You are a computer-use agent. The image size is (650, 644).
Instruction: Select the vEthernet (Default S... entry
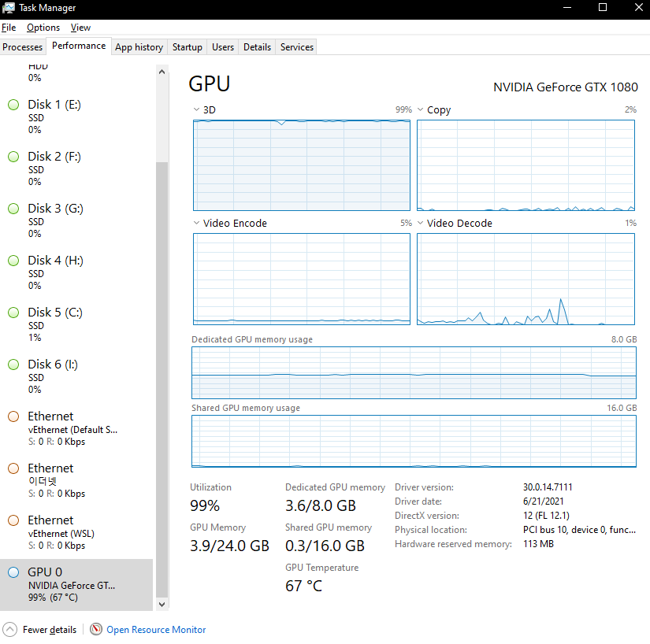[76, 428]
